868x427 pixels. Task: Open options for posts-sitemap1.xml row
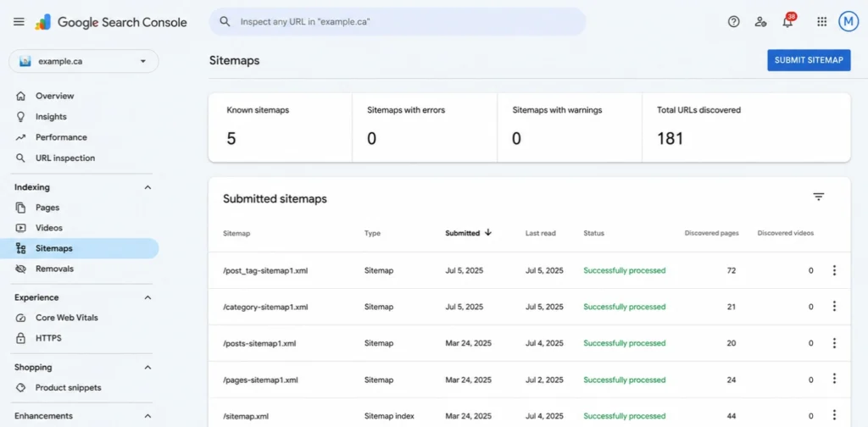pyautogui.click(x=834, y=343)
